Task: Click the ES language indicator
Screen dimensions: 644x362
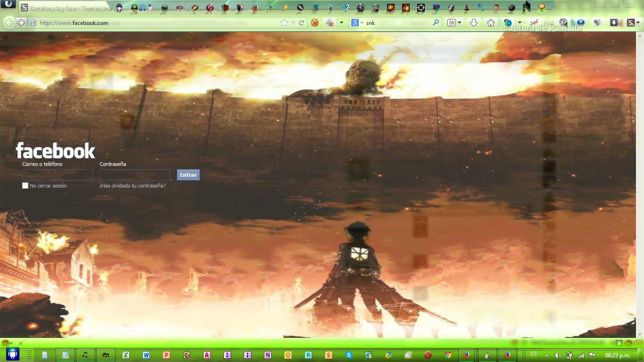Action: pos(534,354)
